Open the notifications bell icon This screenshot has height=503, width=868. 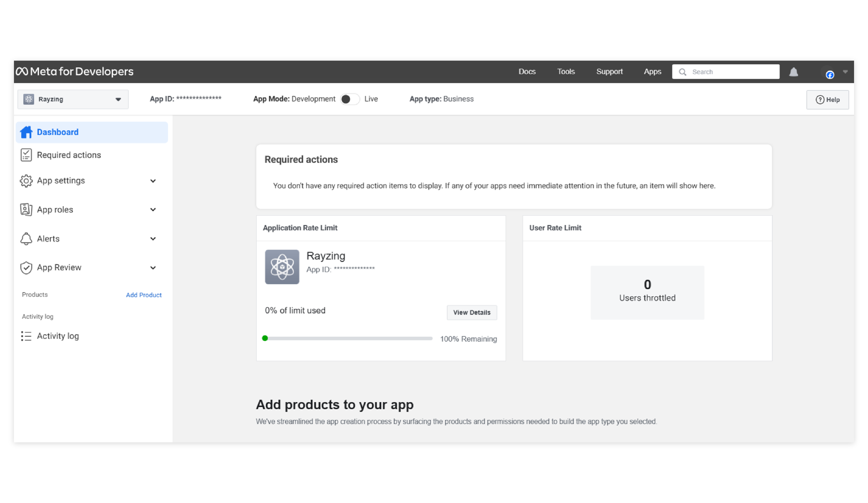[794, 72]
